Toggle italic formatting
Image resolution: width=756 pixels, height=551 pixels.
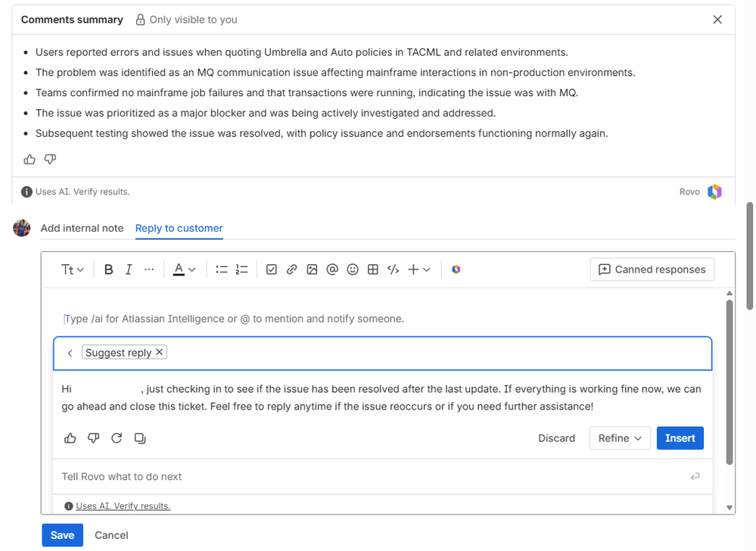(129, 269)
